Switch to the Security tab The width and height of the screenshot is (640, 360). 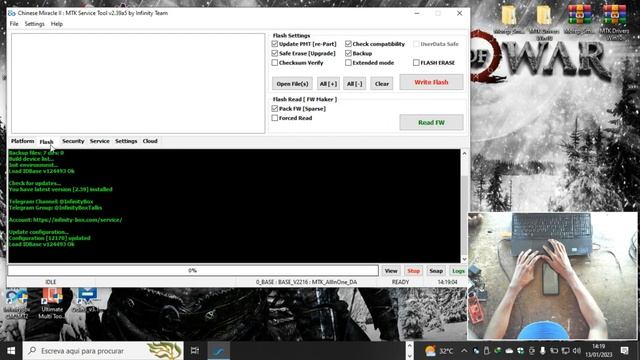73,141
